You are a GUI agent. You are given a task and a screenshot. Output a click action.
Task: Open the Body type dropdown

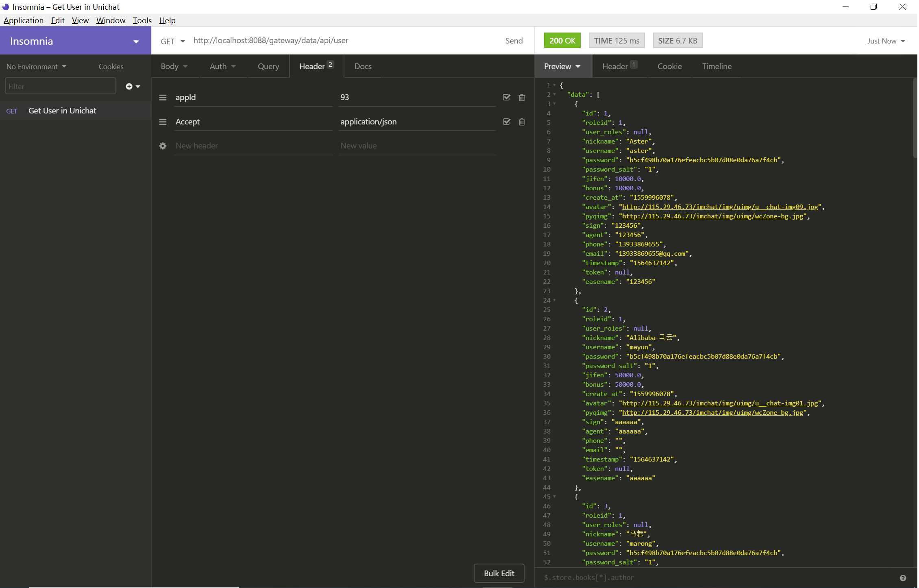click(174, 66)
